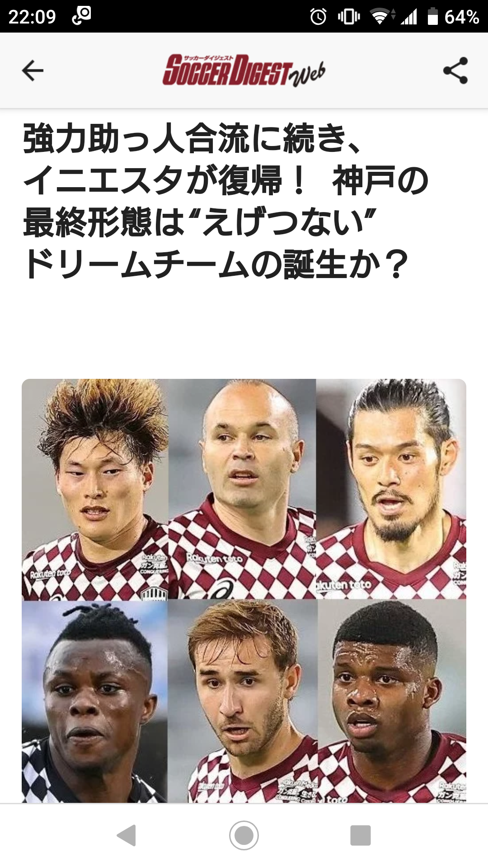Image resolution: width=488 pixels, height=868 pixels.
Task: Tap the Android back navigation button
Action: [x=127, y=835]
